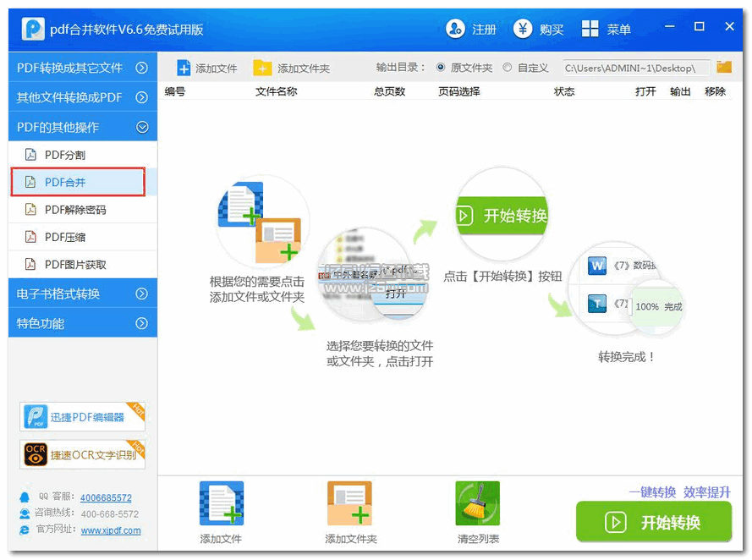Screen dimensions: 752x560
Task: Click the pdf merge software logo icon
Action: 33,30
